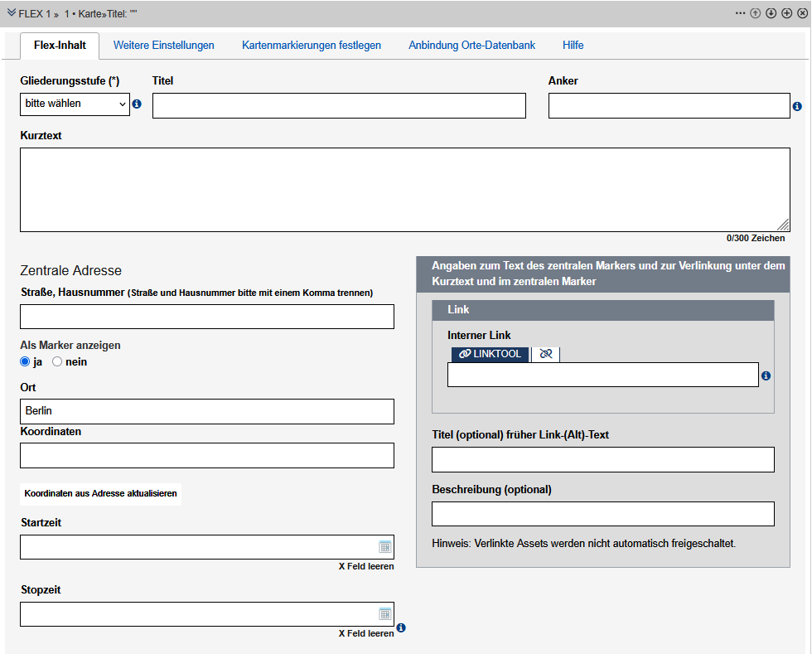This screenshot has height=654, width=812.
Task: Select 'nein' for Als Marker anzeigen
Action: pos(57,362)
